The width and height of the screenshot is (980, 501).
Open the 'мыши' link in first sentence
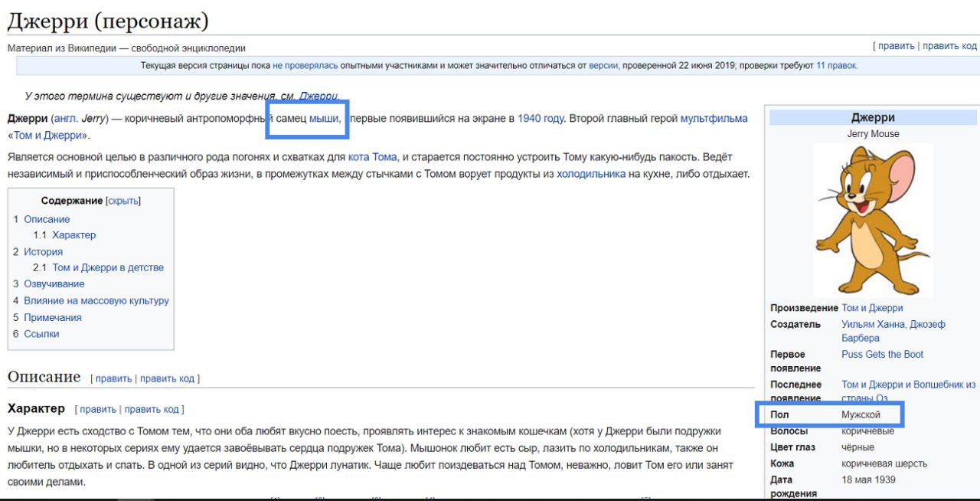[x=324, y=119]
